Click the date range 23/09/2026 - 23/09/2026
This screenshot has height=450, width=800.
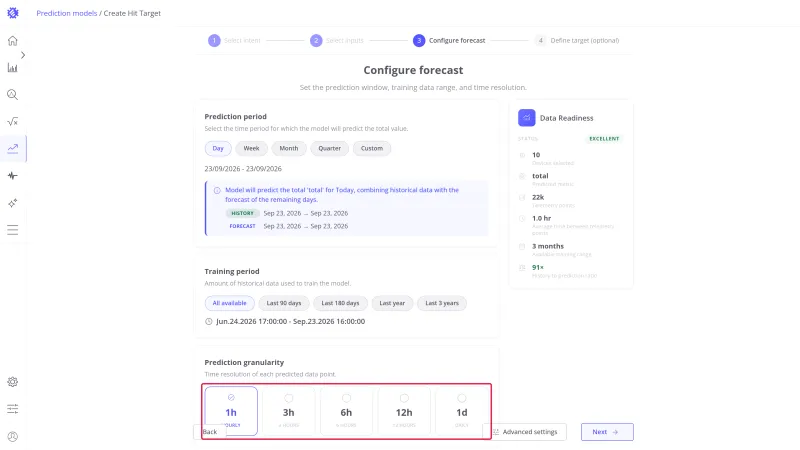(243, 169)
